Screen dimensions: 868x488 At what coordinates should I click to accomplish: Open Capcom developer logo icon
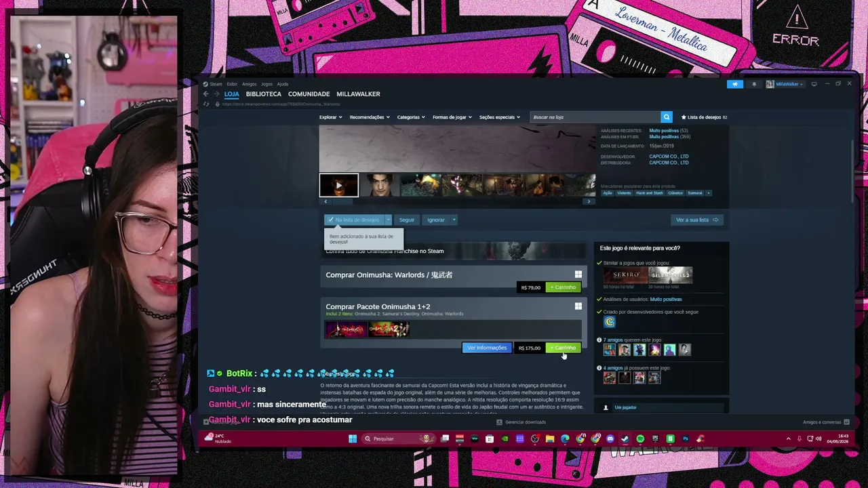(x=609, y=322)
